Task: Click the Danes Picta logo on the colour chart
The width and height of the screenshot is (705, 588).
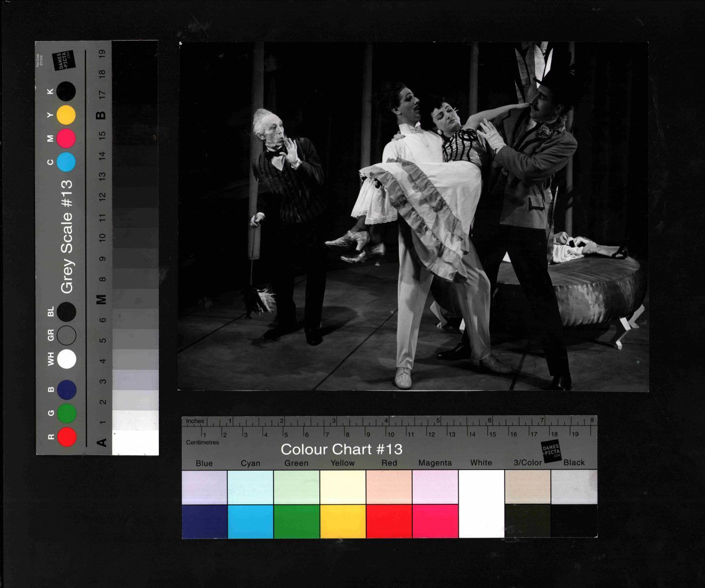Action: click(551, 452)
